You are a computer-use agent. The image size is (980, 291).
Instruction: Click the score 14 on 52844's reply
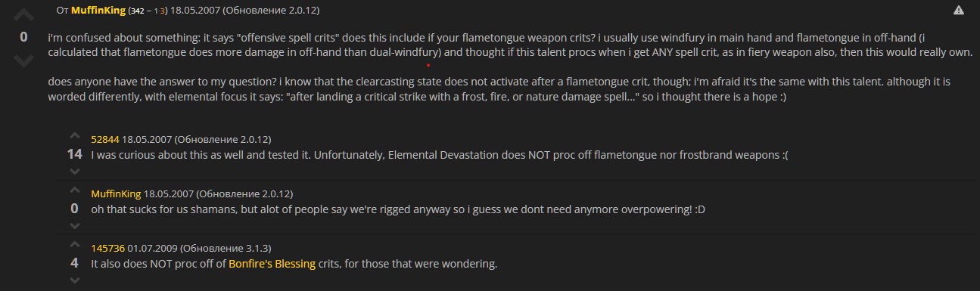[74, 154]
